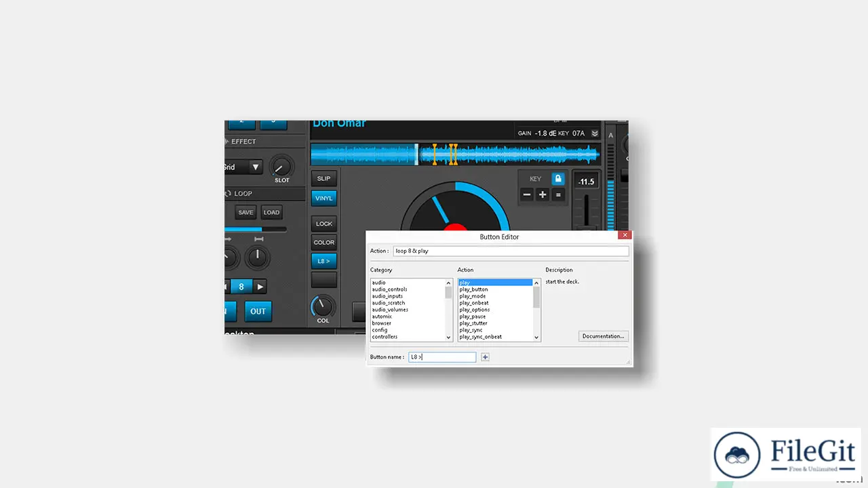Viewport: 868px width, 488px height.
Task: Expand options with the double chevron near KEY 07A
Action: (595, 134)
